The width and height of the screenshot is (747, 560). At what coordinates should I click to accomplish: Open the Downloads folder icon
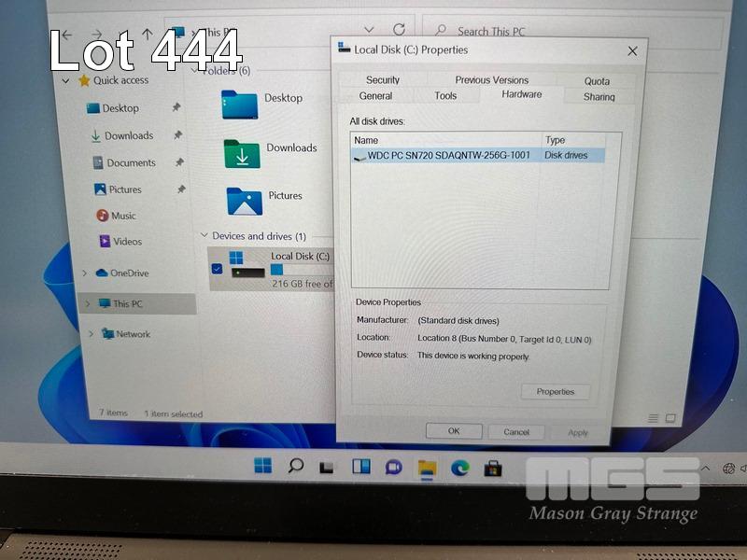pyautogui.click(x=241, y=153)
